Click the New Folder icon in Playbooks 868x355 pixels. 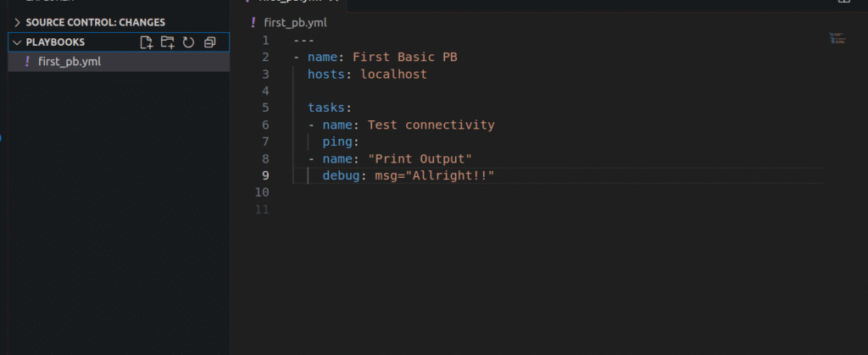point(167,42)
